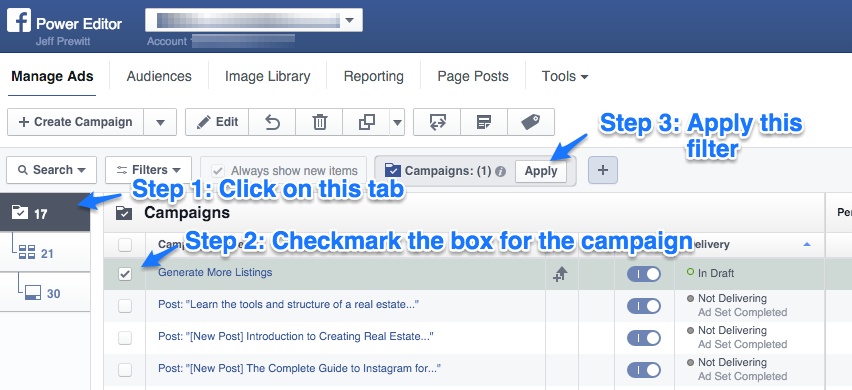852x390 pixels.
Task: Click the Create Campaign button
Action: (x=76, y=122)
